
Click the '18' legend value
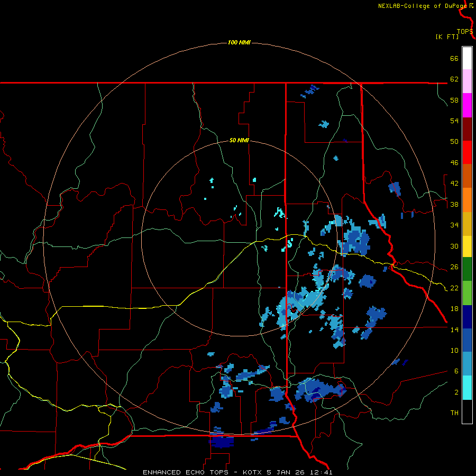(x=454, y=309)
